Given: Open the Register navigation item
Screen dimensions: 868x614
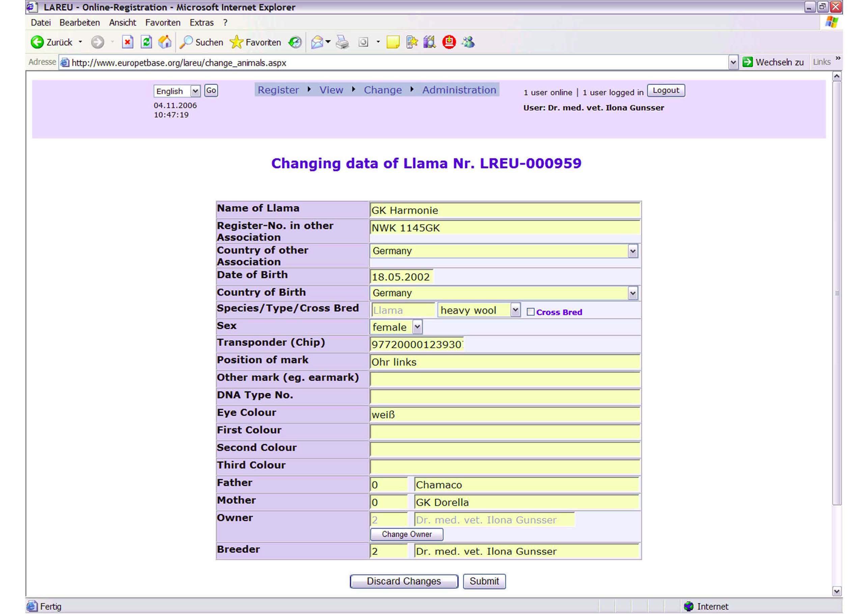Looking at the screenshot, I should 278,90.
